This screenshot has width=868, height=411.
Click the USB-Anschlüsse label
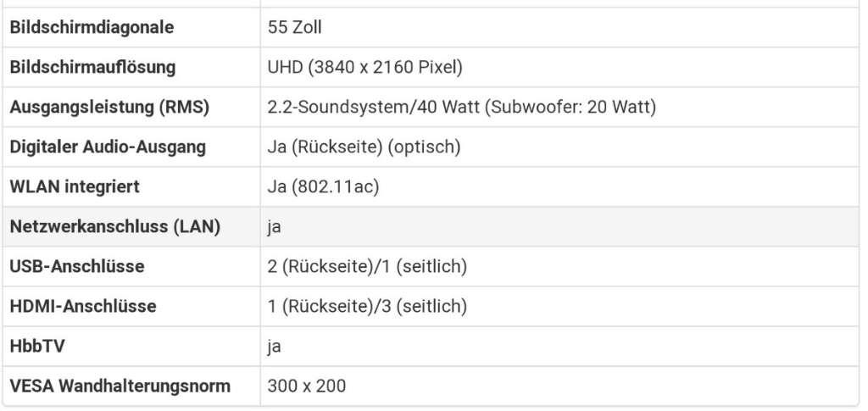(x=77, y=267)
